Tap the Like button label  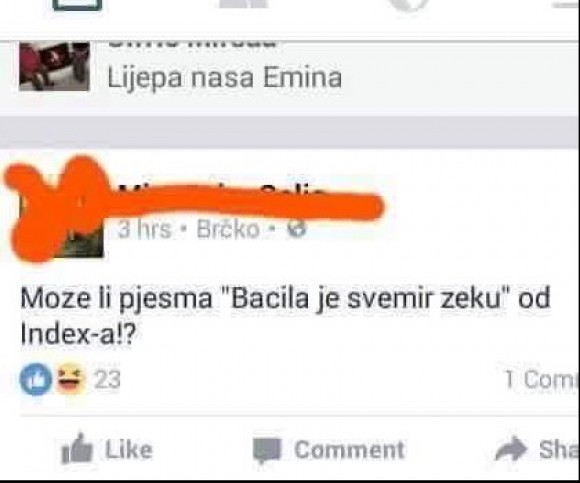(x=129, y=450)
